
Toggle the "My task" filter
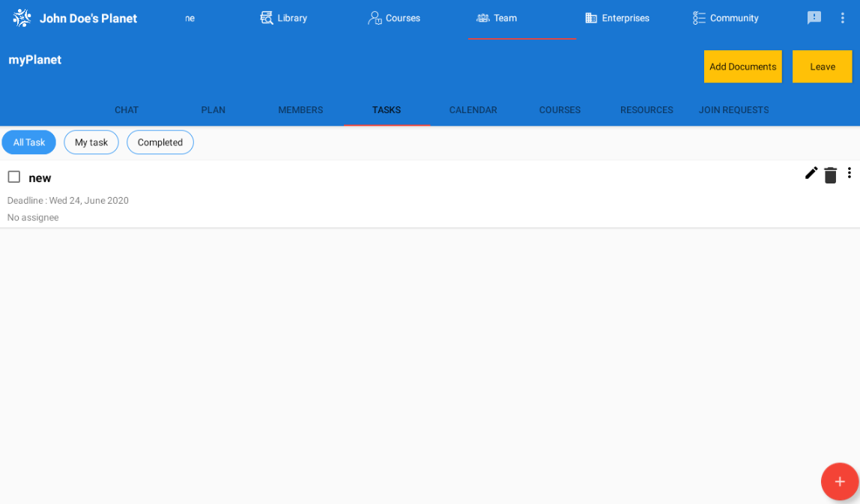[91, 142]
